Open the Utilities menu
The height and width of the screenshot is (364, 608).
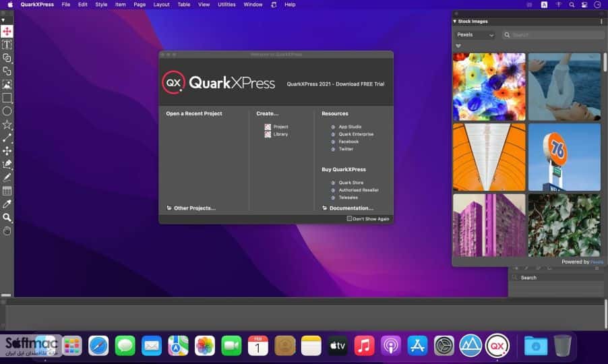tap(226, 5)
